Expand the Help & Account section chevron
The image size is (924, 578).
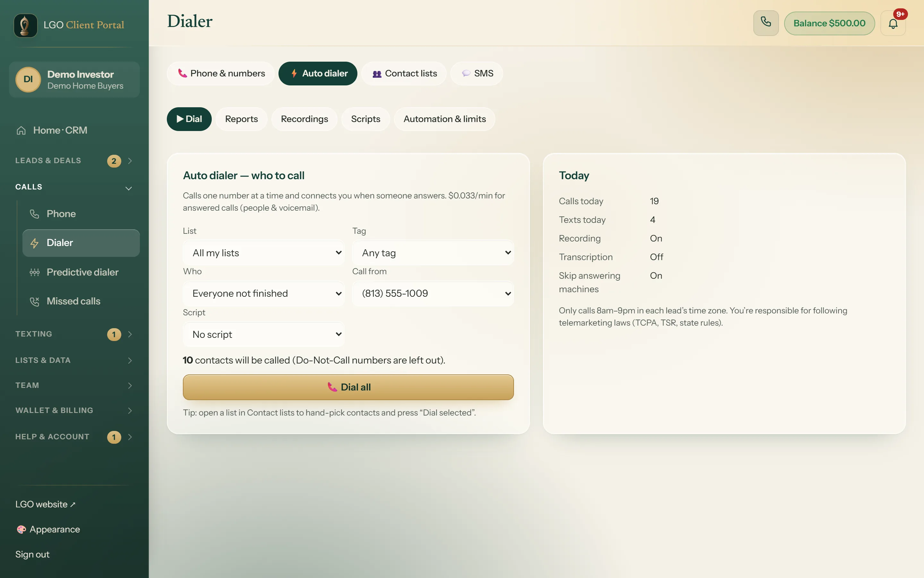[x=130, y=437]
